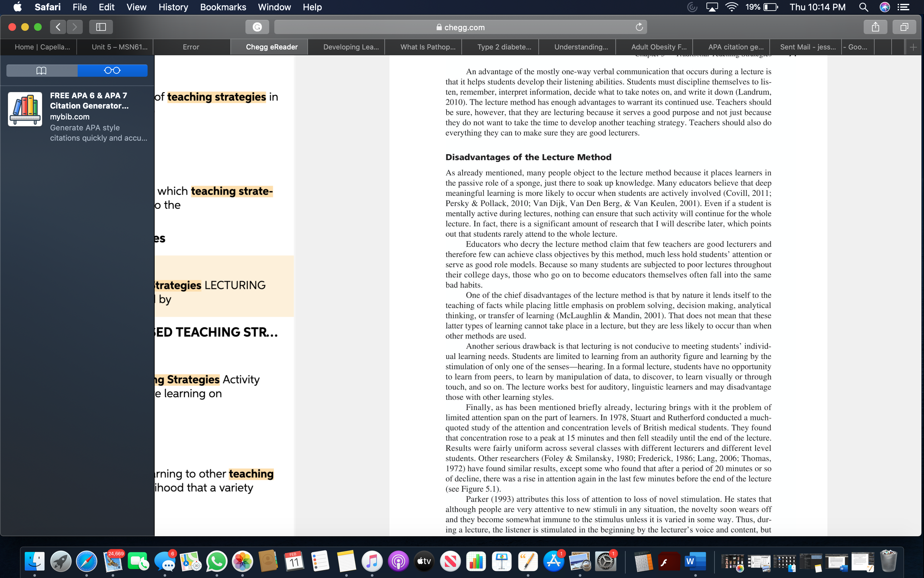Open Apple TV app in Dock
This screenshot has width=924, height=578.
424,561
